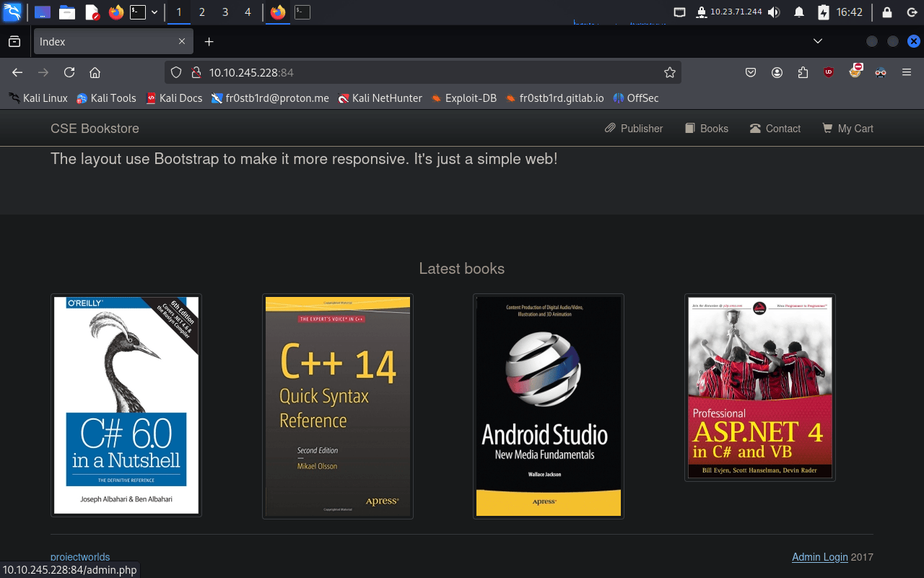This screenshot has height=578, width=924.
Task: Open the uBlock Origin extension icon
Action: tap(829, 72)
